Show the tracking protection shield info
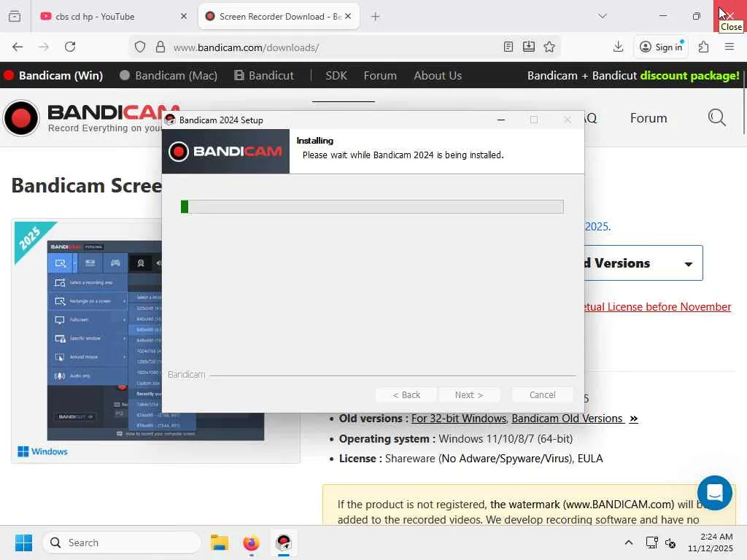This screenshot has width=747, height=560. point(139,47)
